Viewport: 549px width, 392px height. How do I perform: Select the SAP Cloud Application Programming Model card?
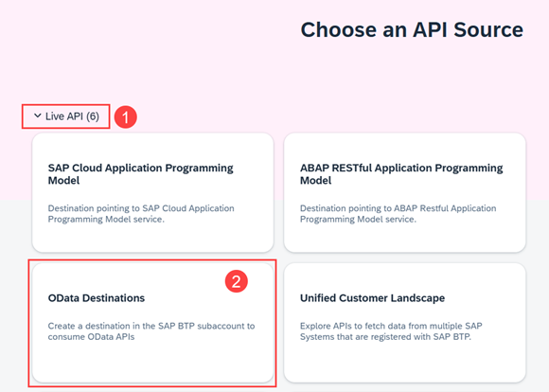coord(152,192)
